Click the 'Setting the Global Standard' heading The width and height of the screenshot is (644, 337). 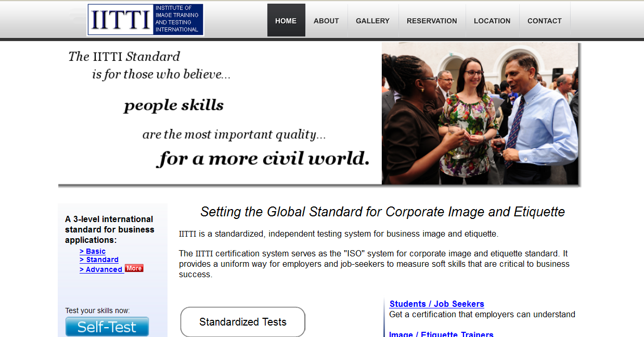pyautogui.click(x=383, y=212)
